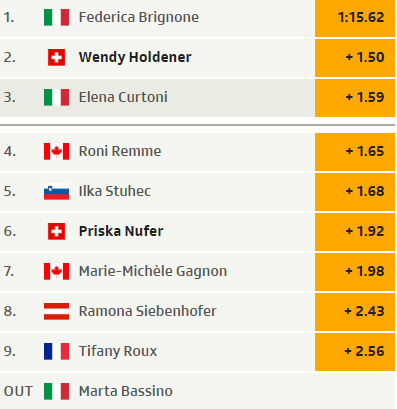Click the Austrian flag beside Ramona Siebenhofer

(x=56, y=311)
